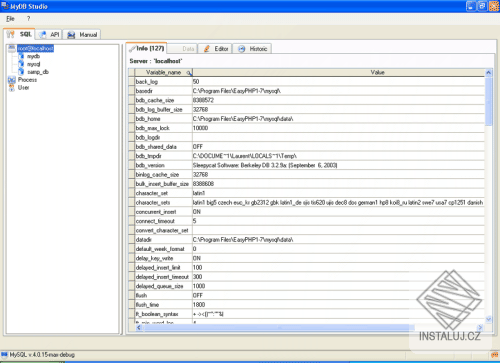Open the User node
The width and height of the screenshot is (500, 363).
pyautogui.click(x=23, y=88)
